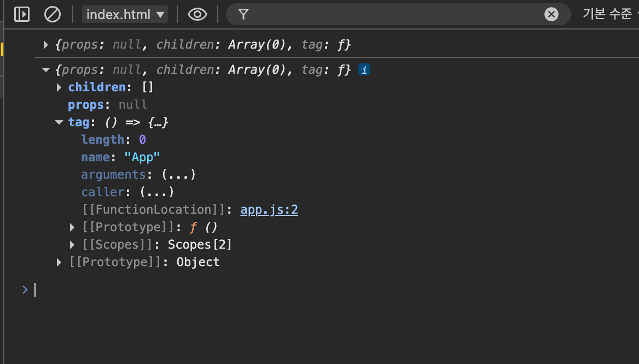The image size is (639, 364).
Task: Click the blue info badge icon
Action: coord(364,70)
